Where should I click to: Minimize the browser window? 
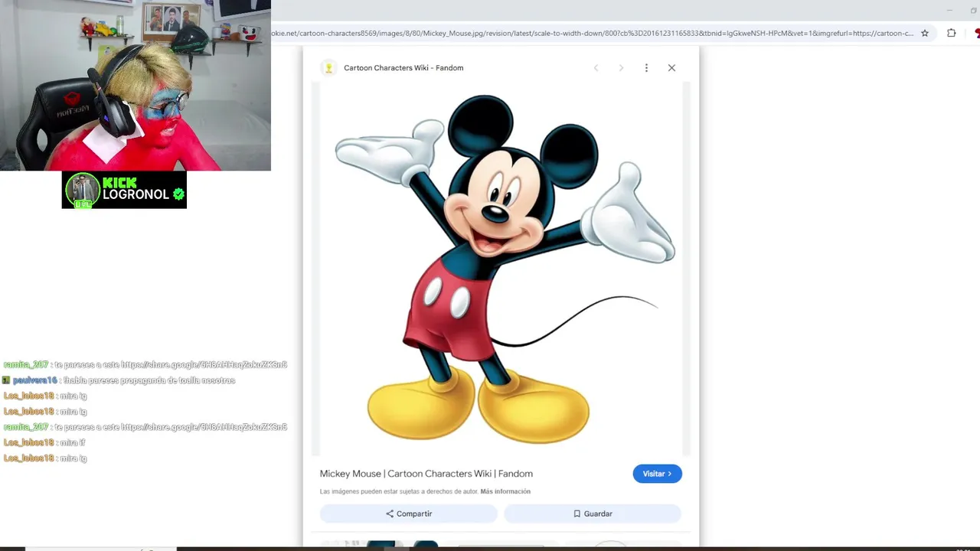[x=949, y=10]
